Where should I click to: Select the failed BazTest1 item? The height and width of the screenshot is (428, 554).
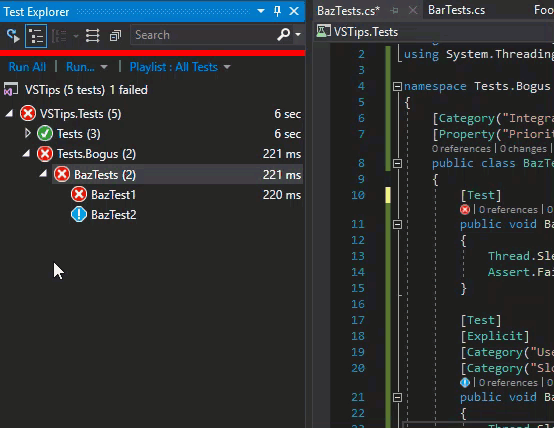[113, 195]
